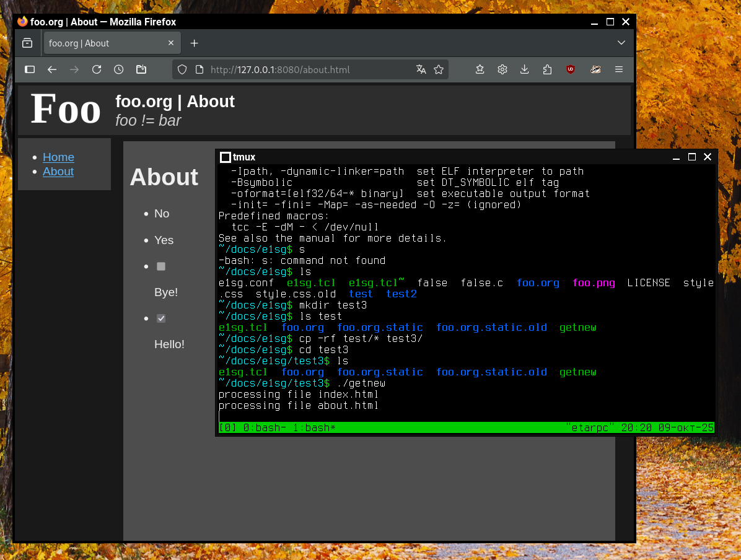Image resolution: width=741 pixels, height=560 pixels.
Task: Open the Firefox hamburger application menu
Action: click(618, 69)
